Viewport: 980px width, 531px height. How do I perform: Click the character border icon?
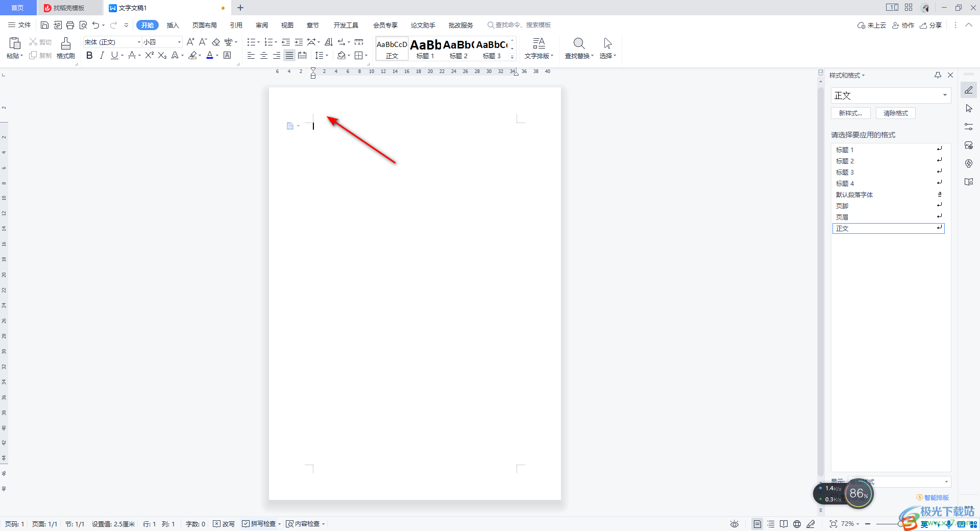coord(228,55)
